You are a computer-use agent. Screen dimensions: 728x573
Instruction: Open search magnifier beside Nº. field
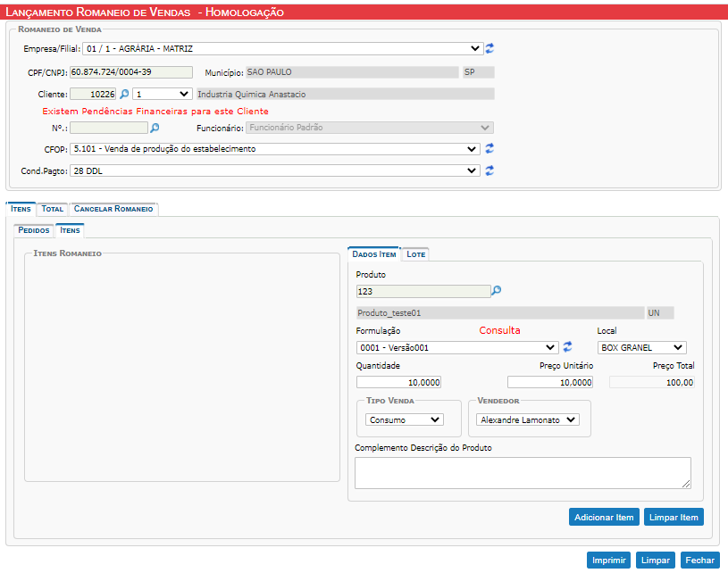click(x=155, y=128)
